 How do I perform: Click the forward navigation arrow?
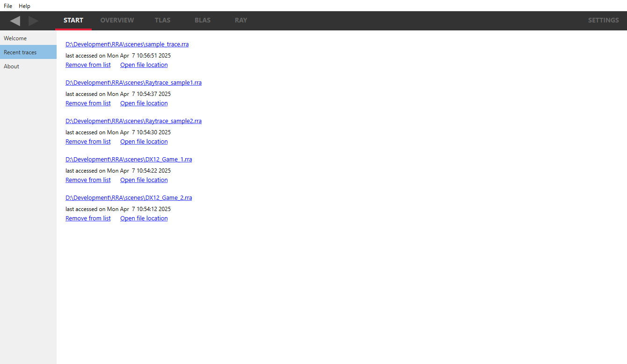point(33,21)
